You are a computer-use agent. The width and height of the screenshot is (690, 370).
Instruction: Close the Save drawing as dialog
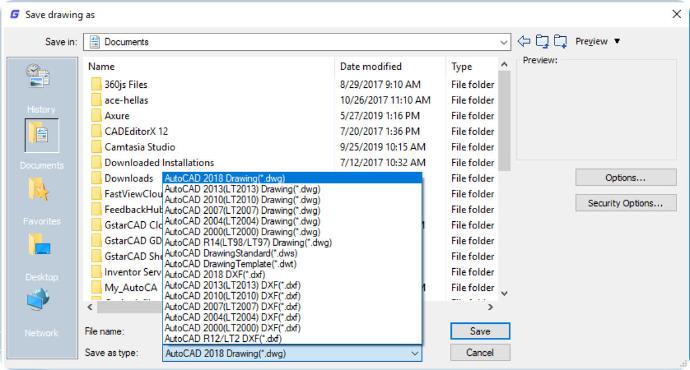click(677, 15)
